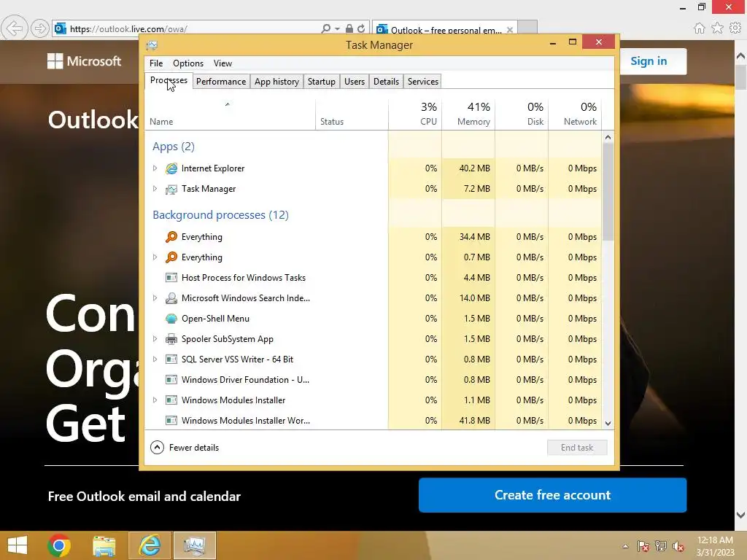Click the End task button
Image resolution: width=747 pixels, height=560 pixels.
point(577,448)
